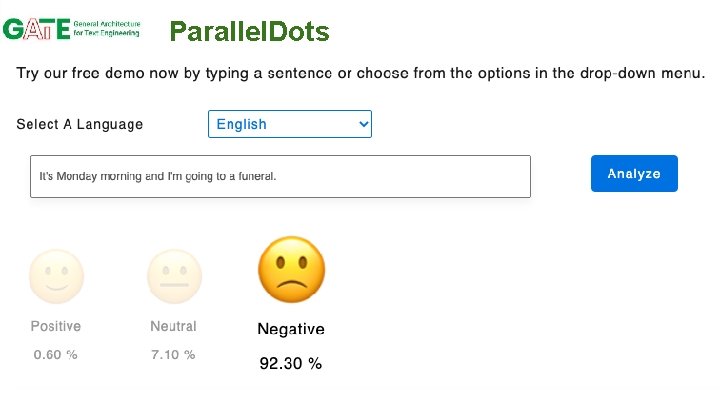The height and width of the screenshot is (405, 720).
Task: Click the language dropdown chevron arrow
Action: (x=363, y=124)
